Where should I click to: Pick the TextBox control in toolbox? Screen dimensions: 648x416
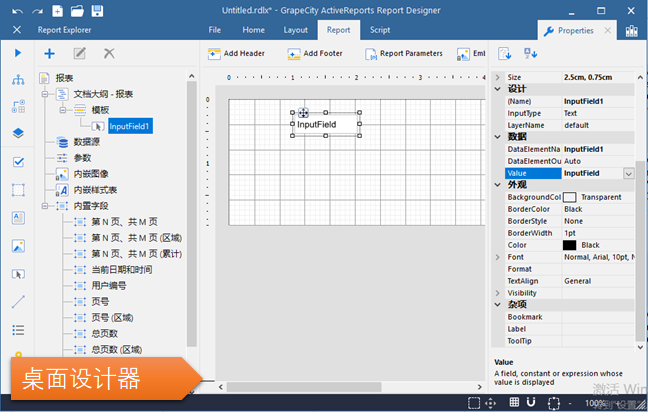[x=18, y=218]
